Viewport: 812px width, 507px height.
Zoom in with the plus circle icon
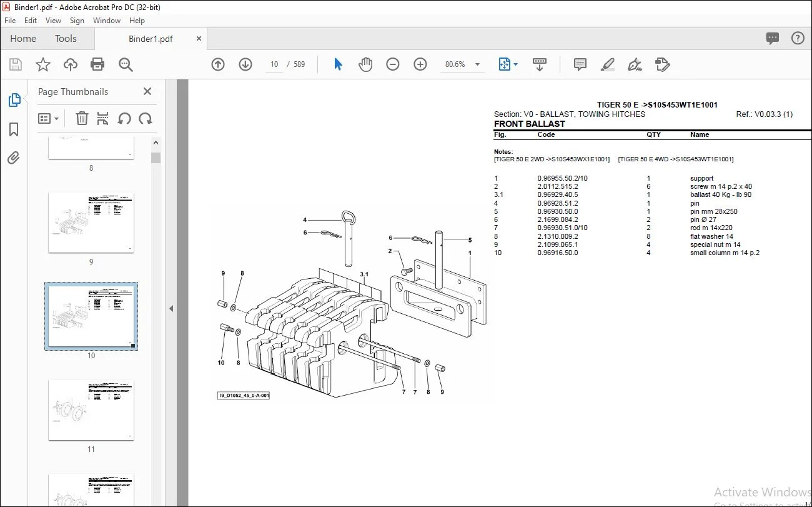coord(420,64)
